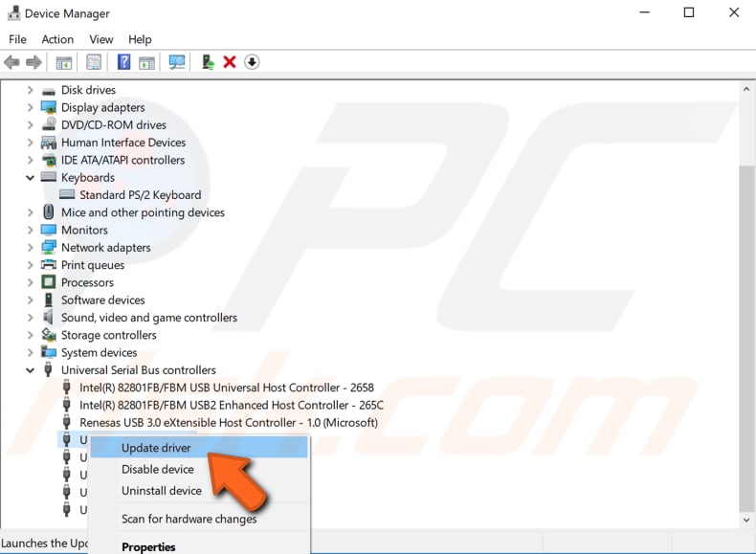Choose Uninstall device from context menu
Viewport: 756px width, 554px height.
pos(199,490)
